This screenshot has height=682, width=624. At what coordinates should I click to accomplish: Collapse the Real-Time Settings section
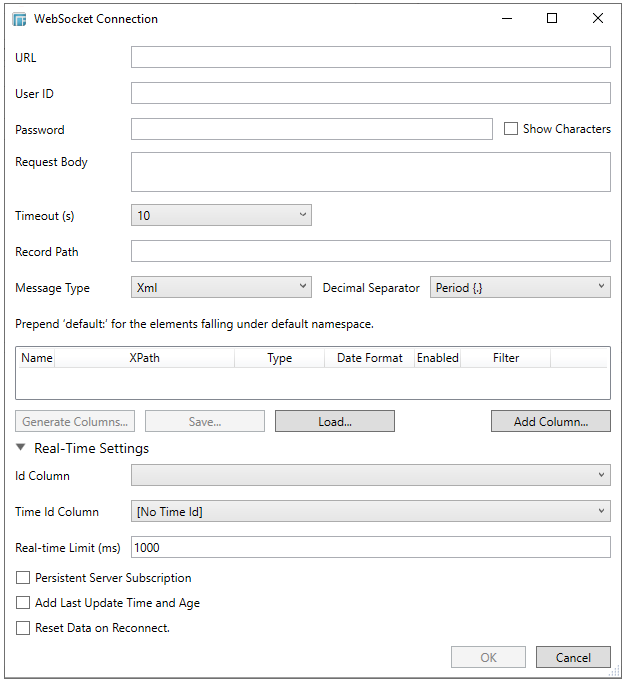21,449
